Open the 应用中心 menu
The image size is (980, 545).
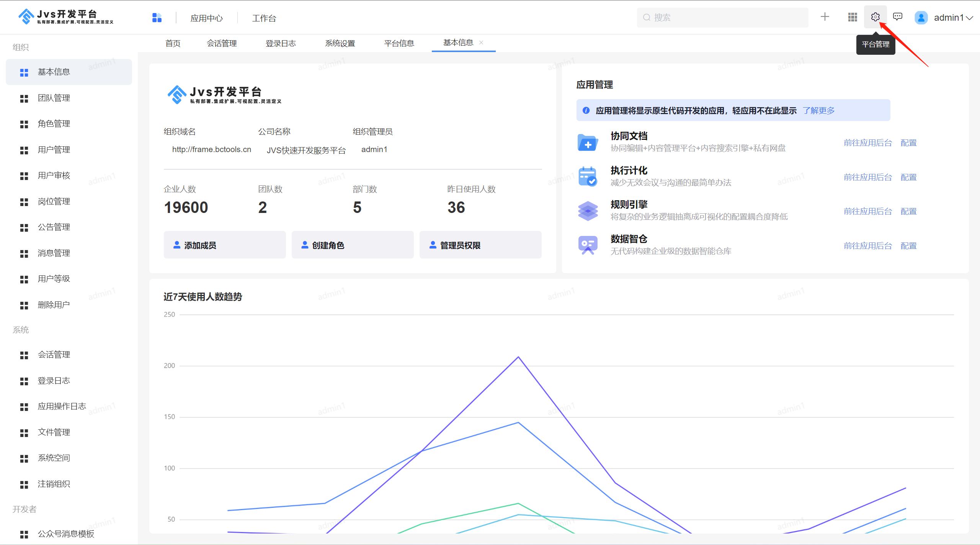[x=207, y=18]
